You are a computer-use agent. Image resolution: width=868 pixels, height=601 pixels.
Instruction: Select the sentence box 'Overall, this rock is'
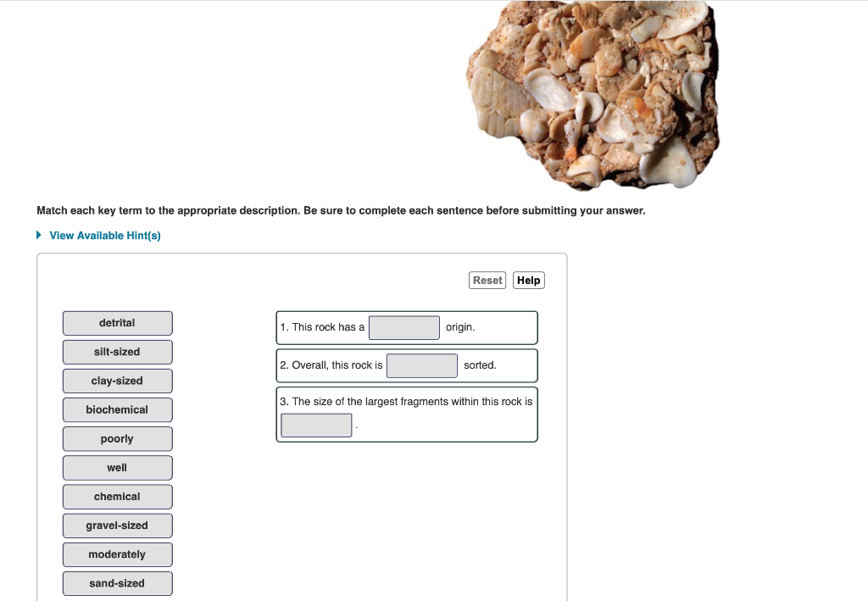pyautogui.click(x=331, y=365)
